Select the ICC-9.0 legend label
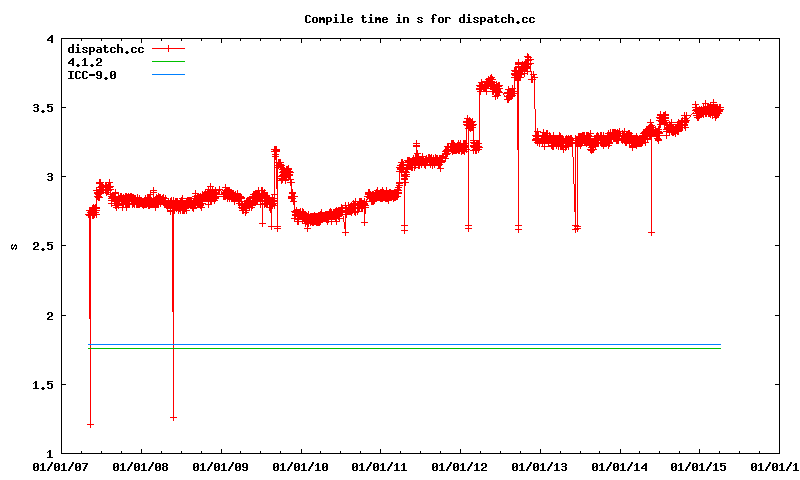The width and height of the screenshot is (800, 480). pos(91,75)
